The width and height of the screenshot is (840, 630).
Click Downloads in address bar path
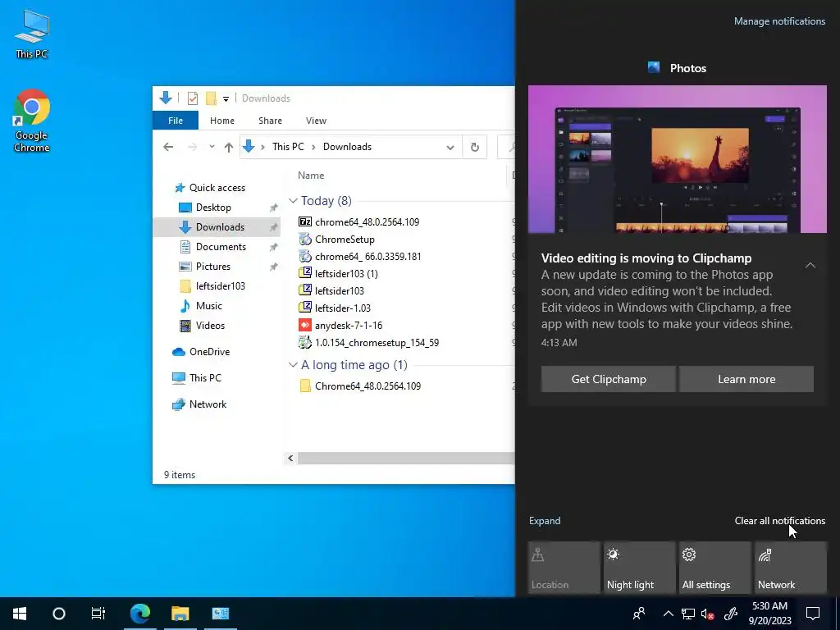pos(347,147)
